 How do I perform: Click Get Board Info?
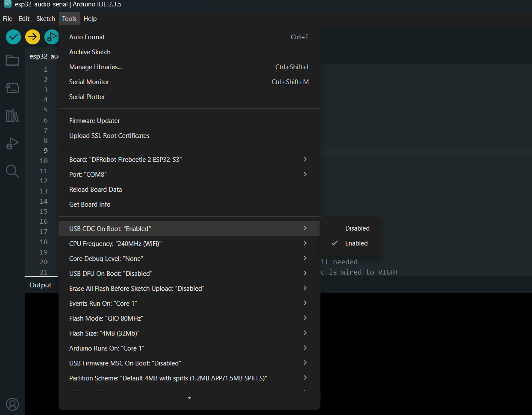(189, 205)
